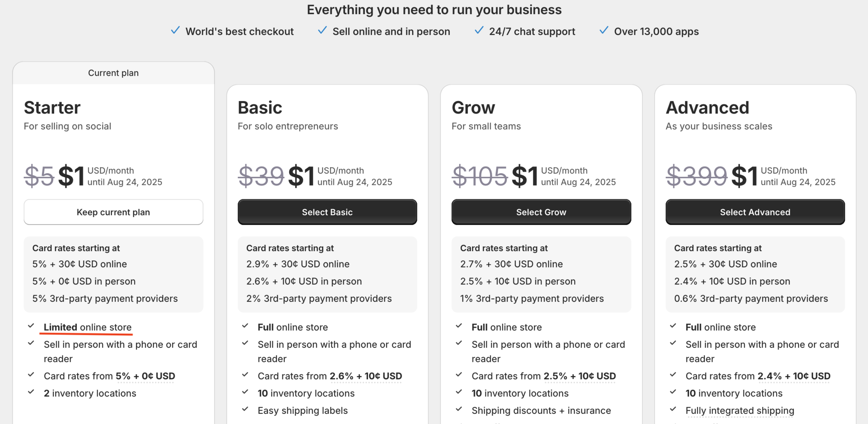Click the checkmark beside Sell online and in person
868x424 pixels.
pyautogui.click(x=322, y=30)
